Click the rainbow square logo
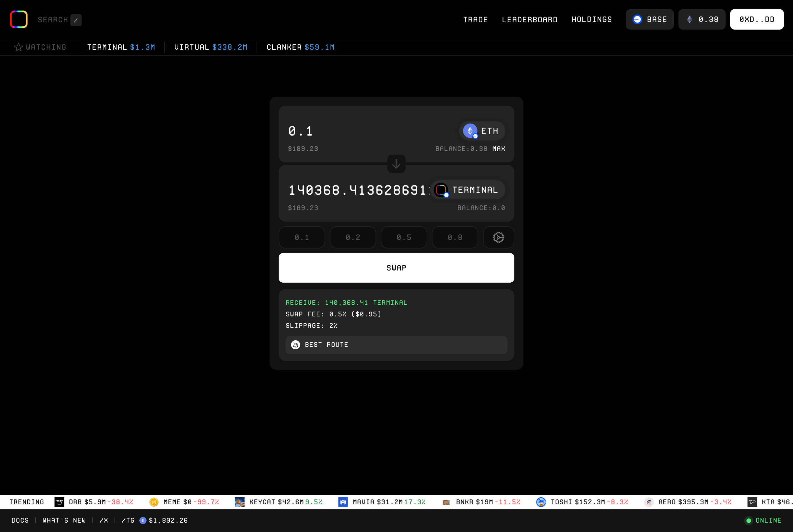This screenshot has width=793, height=532. point(19,19)
